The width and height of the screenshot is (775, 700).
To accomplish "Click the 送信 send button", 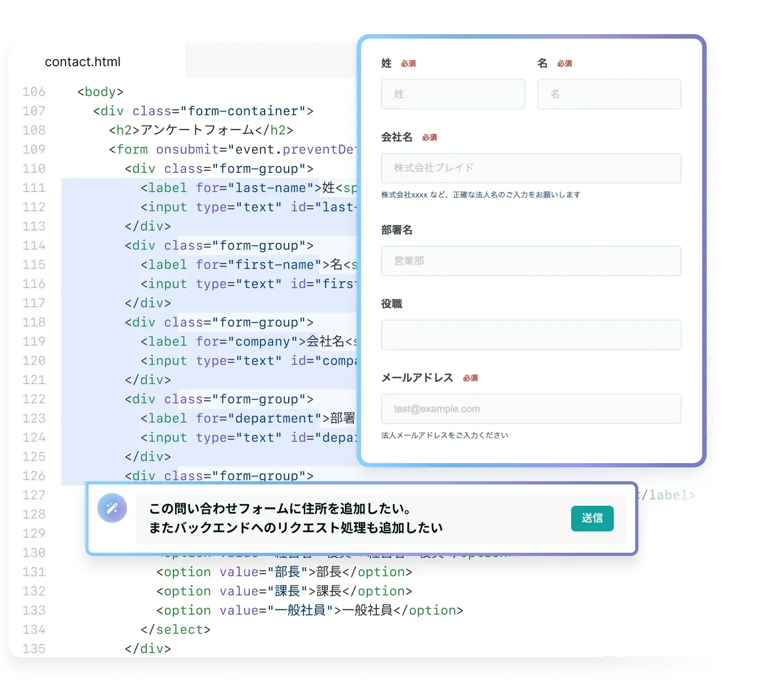I will tap(592, 519).
